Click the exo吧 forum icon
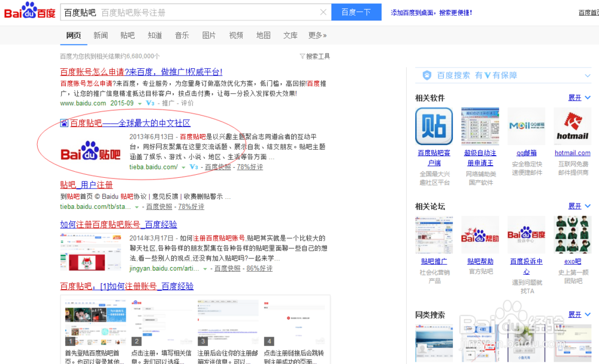Image resolution: width=599 pixels, height=364 pixels. (x=572, y=235)
